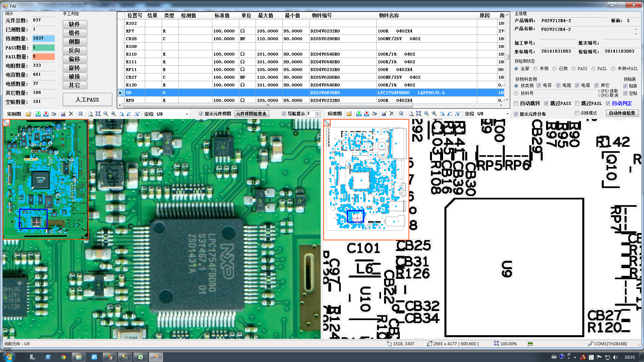This screenshot has width=644, height=362.
Task: Click scanner icon in 实例图 toolbar
Action: (x=54, y=114)
